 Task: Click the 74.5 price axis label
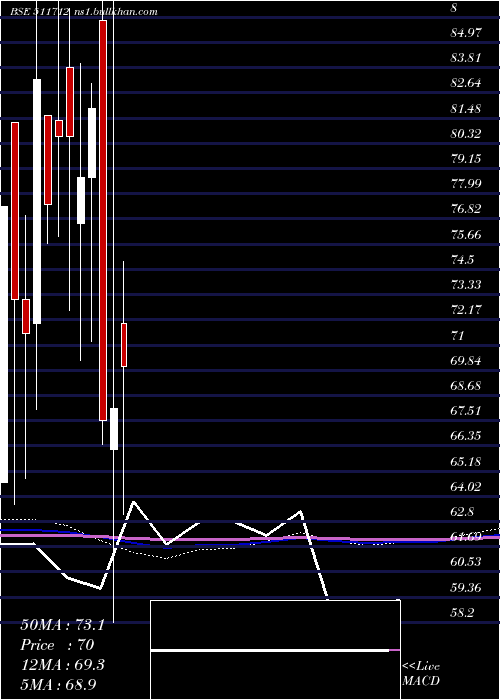[x=462, y=259]
